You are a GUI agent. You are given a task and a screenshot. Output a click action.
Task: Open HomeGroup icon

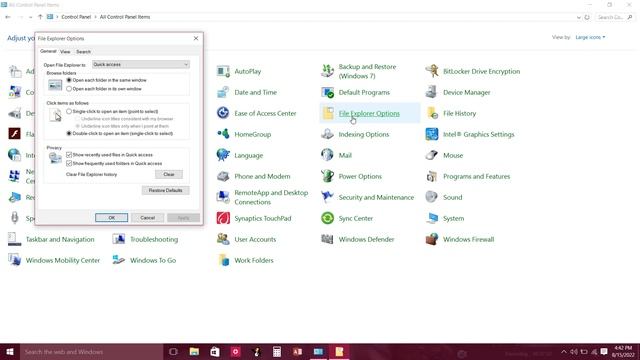[223, 134]
